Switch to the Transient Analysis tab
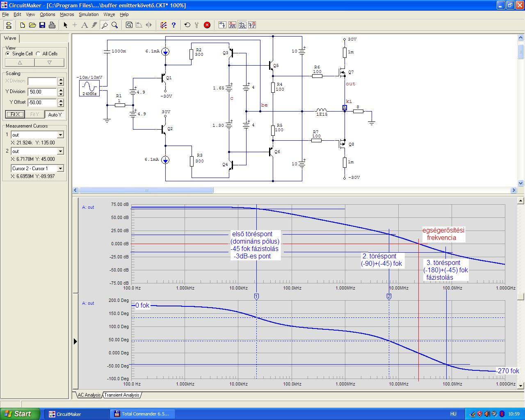This screenshot has width=525, height=420. 121,395
